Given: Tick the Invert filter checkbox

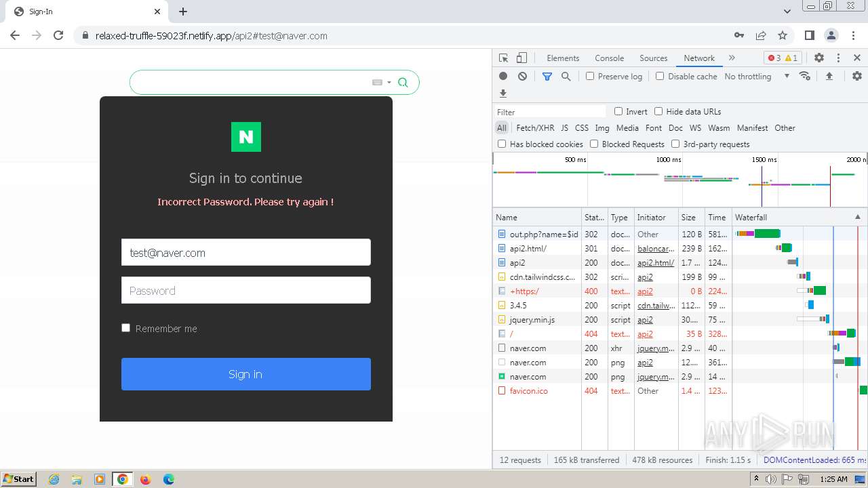Looking at the screenshot, I should click(618, 112).
